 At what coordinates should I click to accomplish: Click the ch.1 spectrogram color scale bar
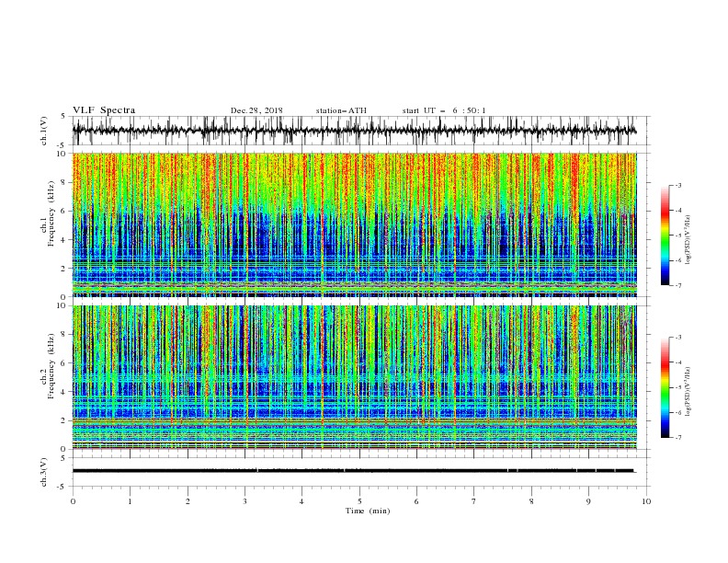point(665,236)
